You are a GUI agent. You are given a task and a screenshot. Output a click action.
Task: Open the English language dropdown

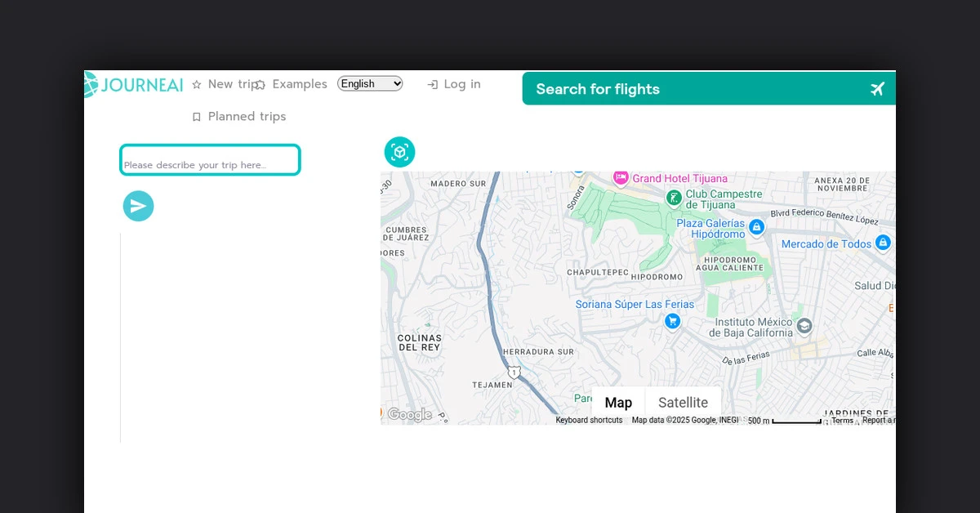point(370,83)
